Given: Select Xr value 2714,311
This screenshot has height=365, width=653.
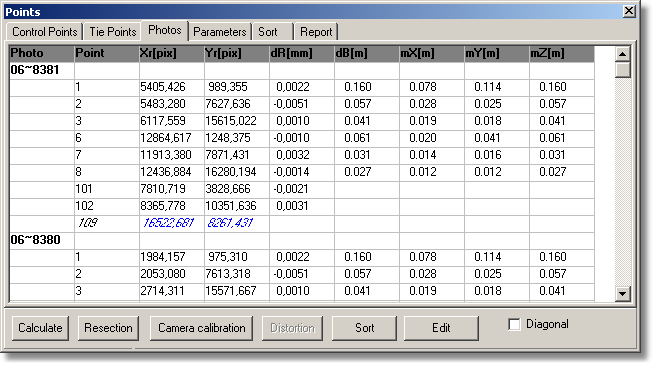Looking at the screenshot, I should 162,291.
